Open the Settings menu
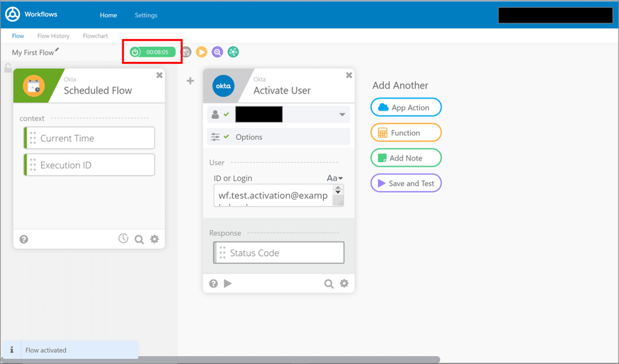Viewport: 619px width, 364px height. pyautogui.click(x=146, y=15)
